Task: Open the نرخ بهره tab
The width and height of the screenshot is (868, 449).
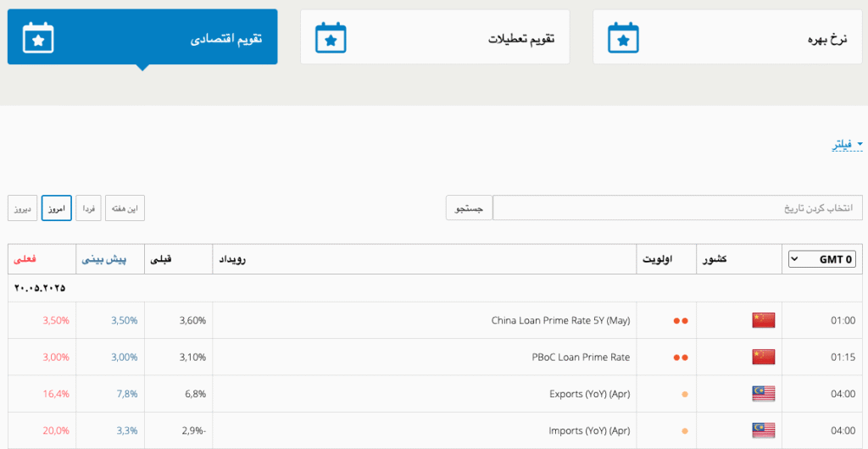Action: click(727, 37)
